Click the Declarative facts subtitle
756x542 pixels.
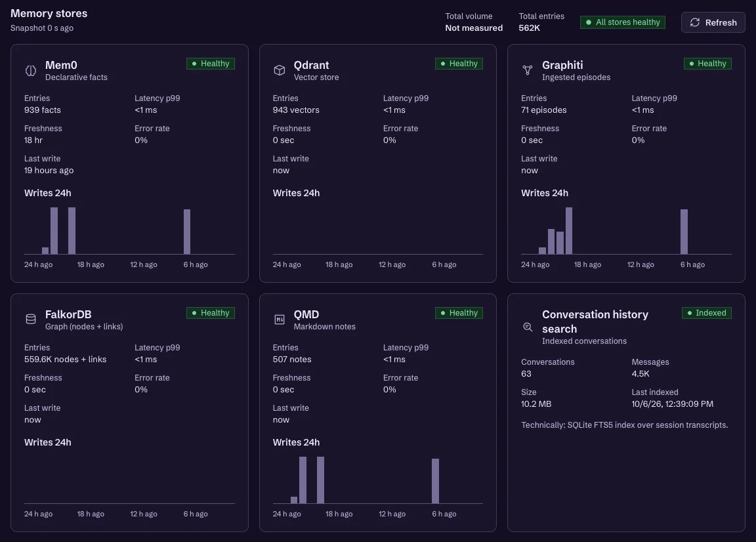(x=76, y=77)
